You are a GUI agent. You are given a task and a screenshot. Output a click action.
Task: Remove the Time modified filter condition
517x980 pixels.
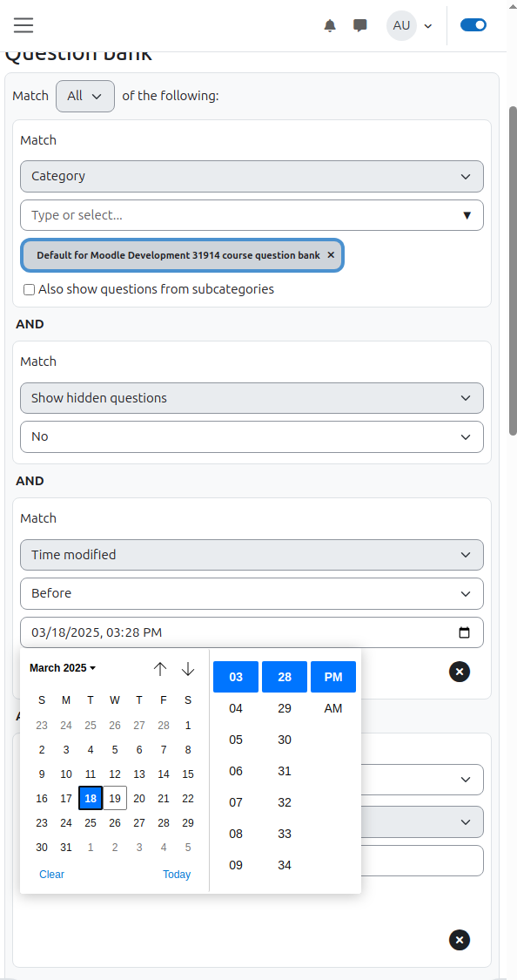coord(460,672)
